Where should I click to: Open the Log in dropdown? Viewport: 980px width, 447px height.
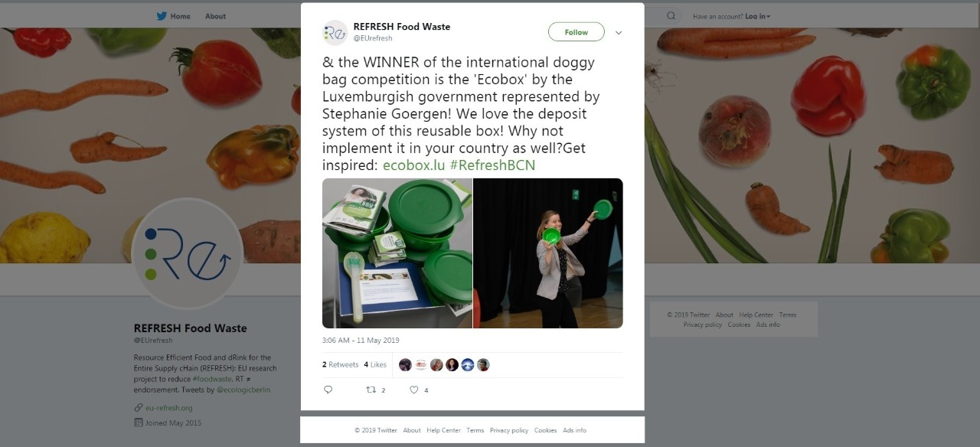pos(757,16)
